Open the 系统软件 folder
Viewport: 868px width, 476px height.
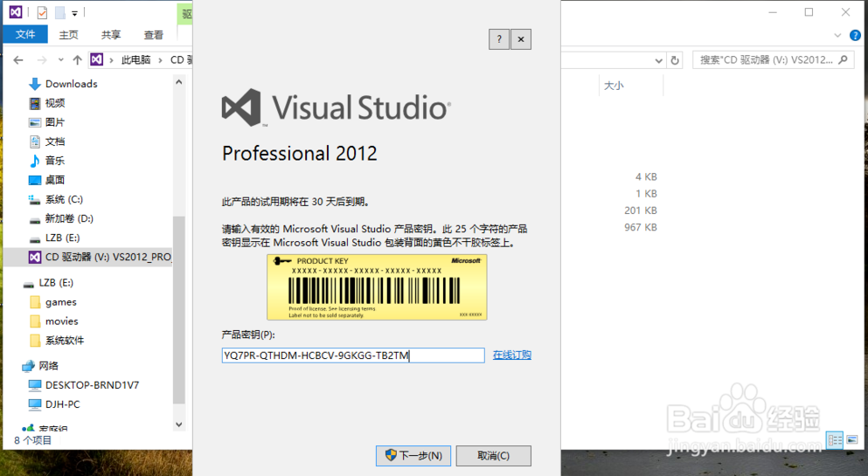(x=65, y=341)
